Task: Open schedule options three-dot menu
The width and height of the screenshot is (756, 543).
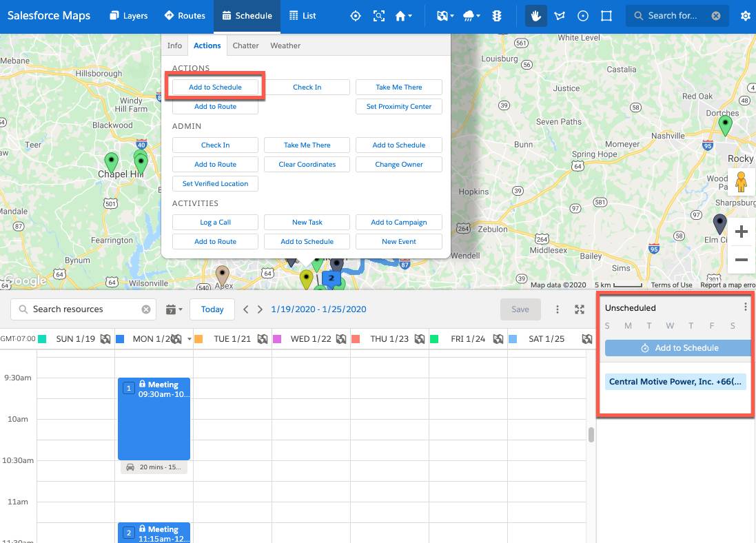Action: coord(558,309)
